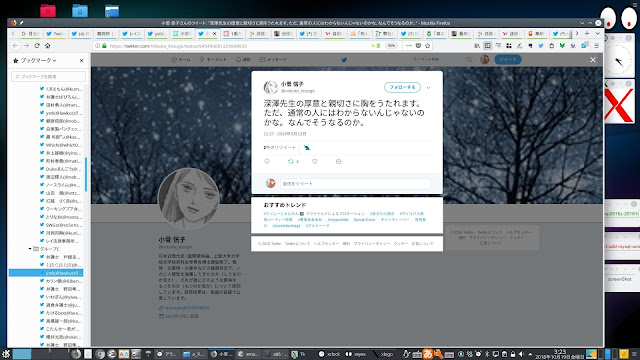Click the retweeter avatar beside 2件のリツイート

[x=307, y=147]
